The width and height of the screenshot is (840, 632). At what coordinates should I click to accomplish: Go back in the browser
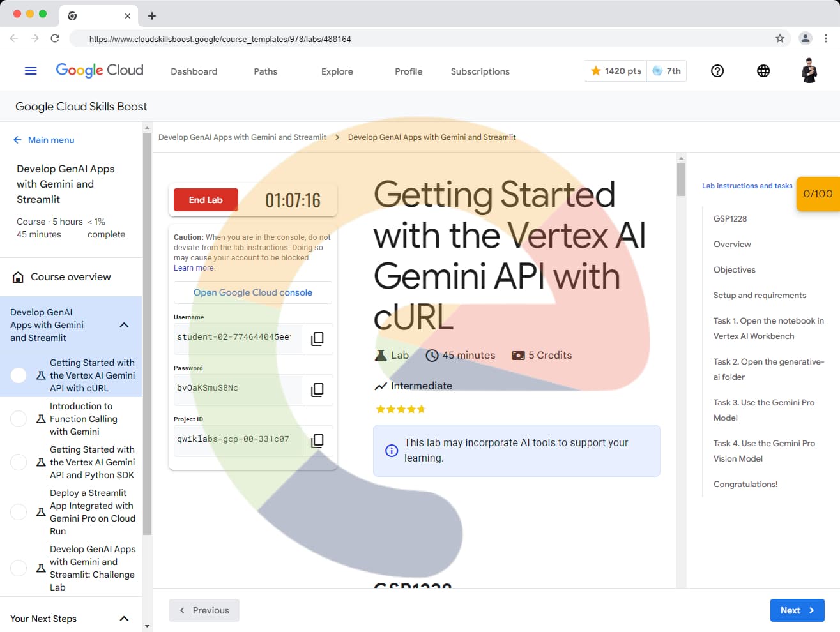(14, 38)
